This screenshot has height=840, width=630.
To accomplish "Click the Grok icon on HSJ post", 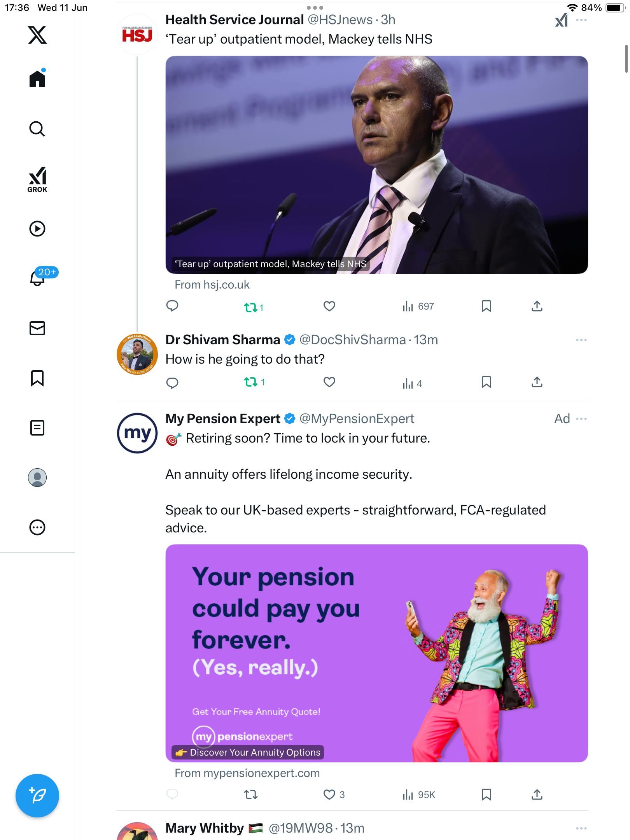I will click(x=561, y=20).
